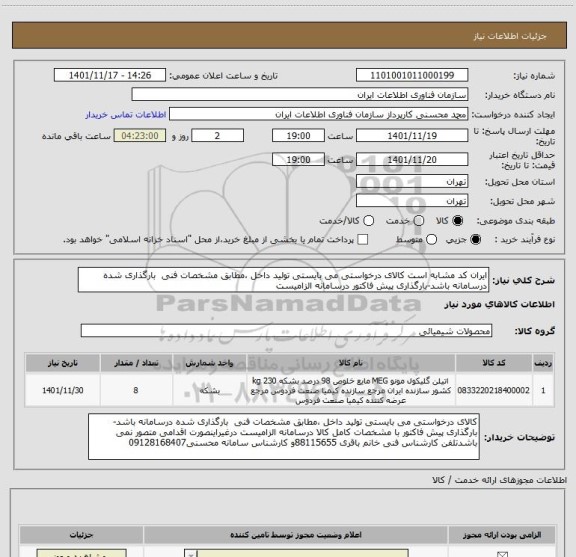Toggle the mandatory license checkbox icon
The image size is (576, 557).
click(502, 554)
